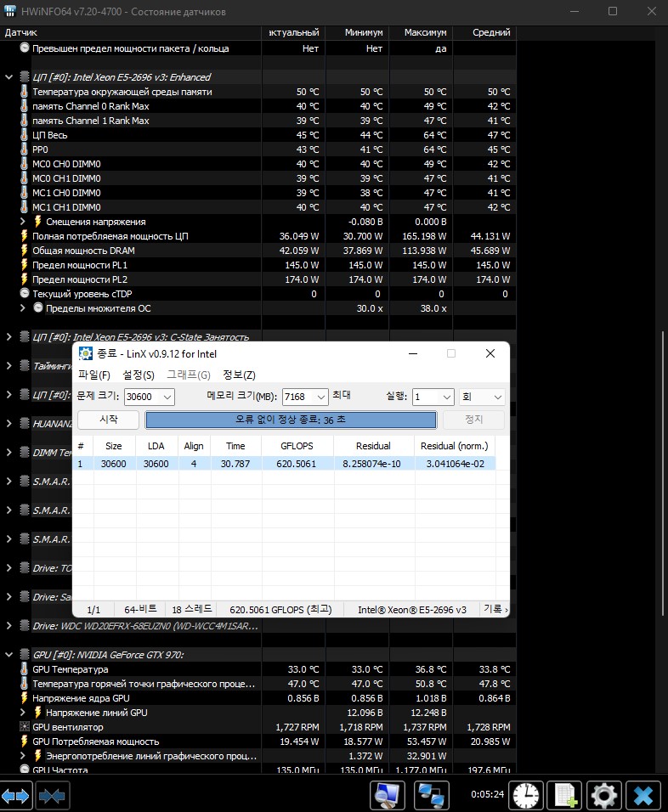The height and width of the screenshot is (812, 668).
Task: Click the LinX application icon in its title bar
Action: [86, 353]
